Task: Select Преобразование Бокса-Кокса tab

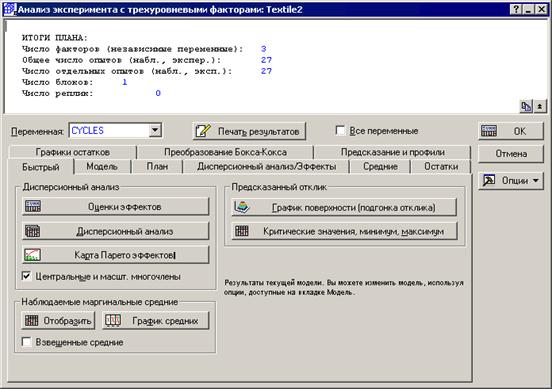Action: [225, 152]
